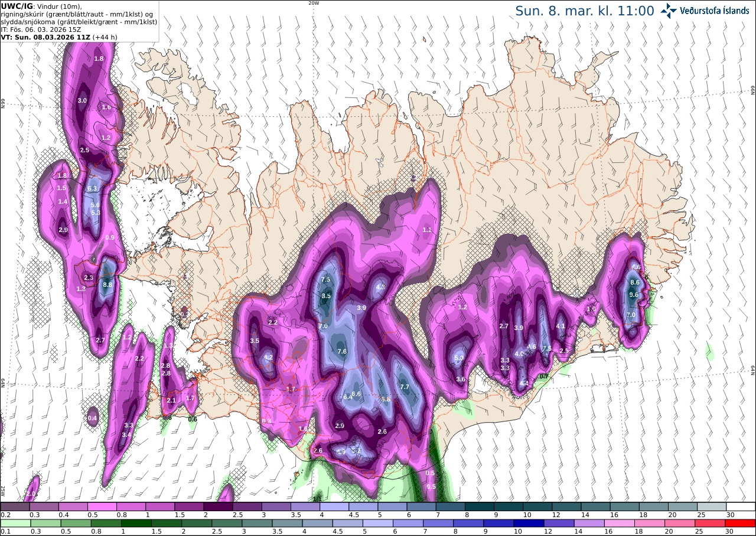Click the 2.3 value on Snæfellsnes
This screenshot has height=536, width=756.
coord(89,277)
